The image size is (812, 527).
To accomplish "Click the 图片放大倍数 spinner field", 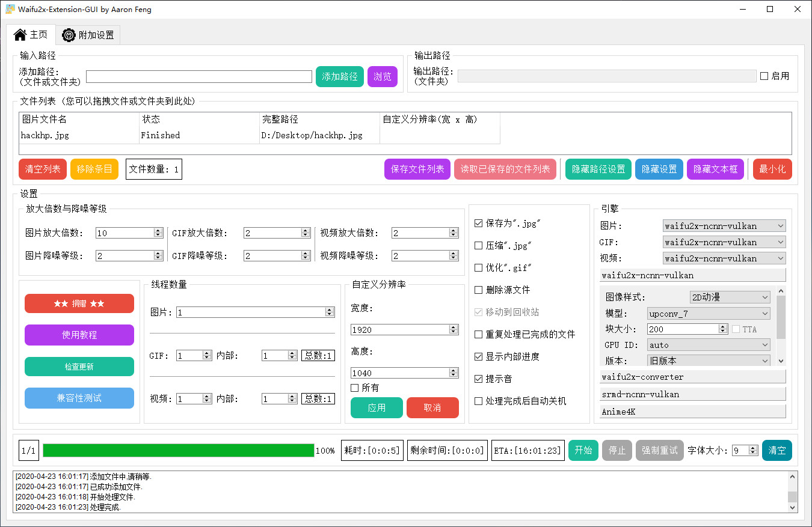I will point(129,233).
